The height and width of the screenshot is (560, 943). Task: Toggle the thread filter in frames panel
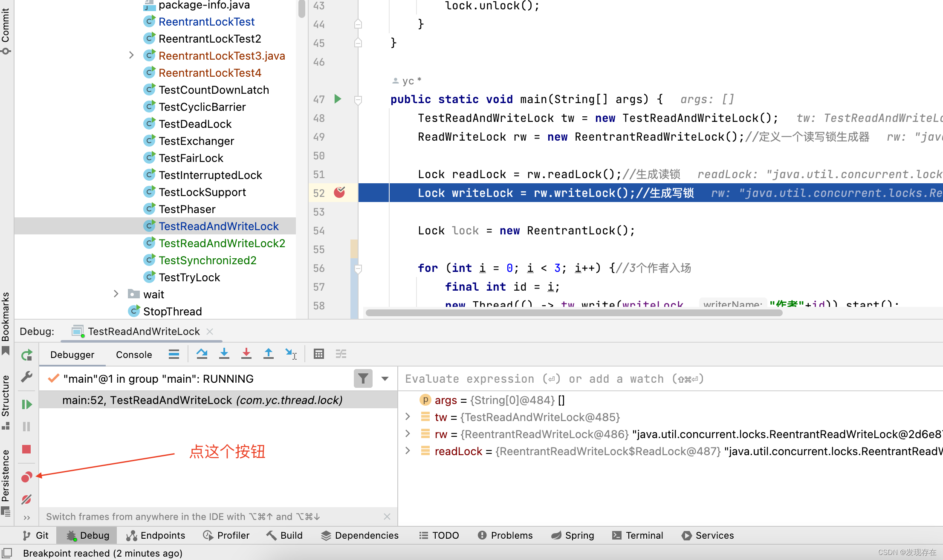[x=363, y=378]
